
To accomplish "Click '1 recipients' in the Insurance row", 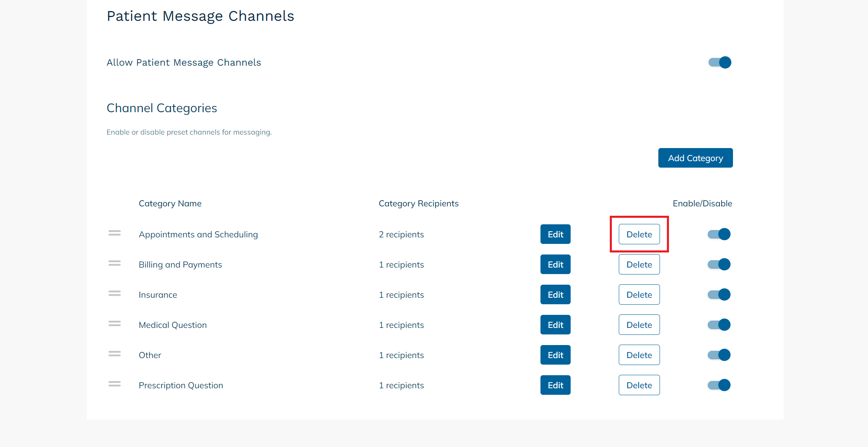I will tap(401, 295).
